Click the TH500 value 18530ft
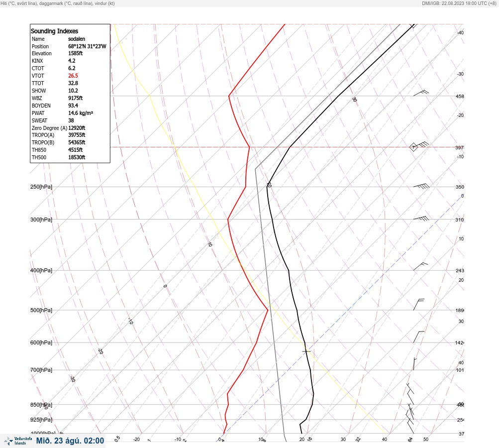499x448 pixels. (x=77, y=157)
